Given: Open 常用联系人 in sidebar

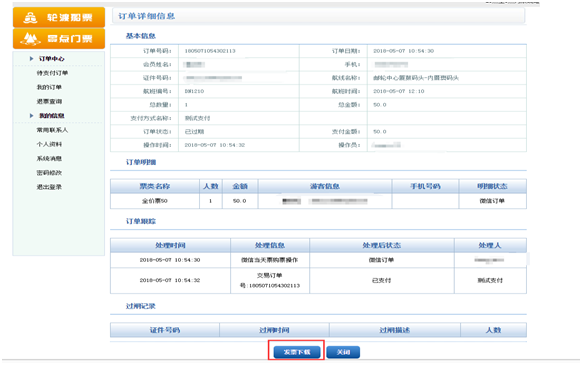Looking at the screenshot, I should tap(52, 130).
